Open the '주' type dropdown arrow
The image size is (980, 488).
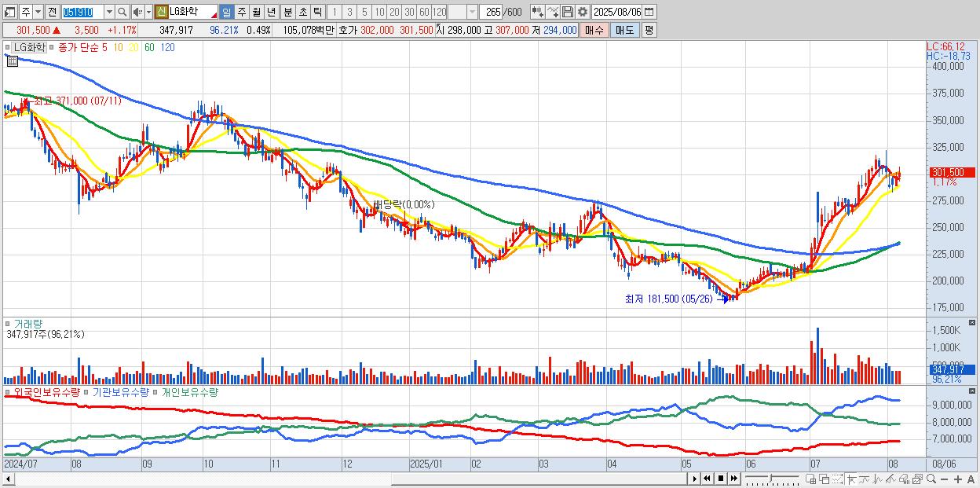[x=38, y=13]
